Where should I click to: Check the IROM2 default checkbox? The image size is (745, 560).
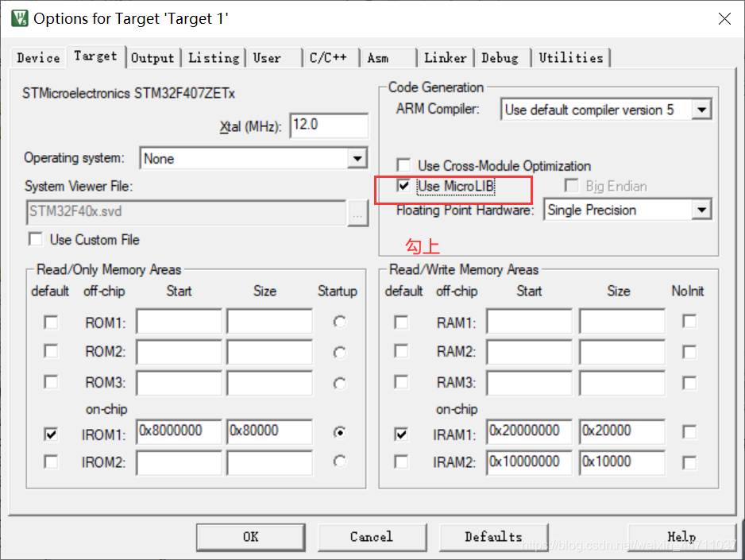pos(51,462)
